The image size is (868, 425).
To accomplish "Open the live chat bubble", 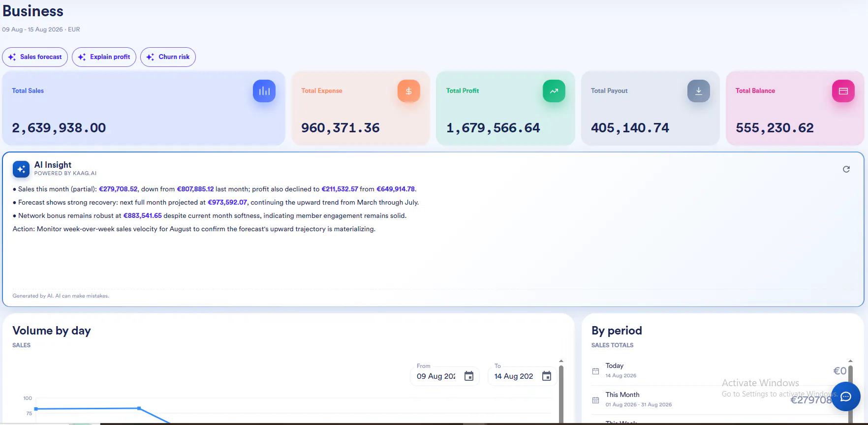I will tap(846, 396).
